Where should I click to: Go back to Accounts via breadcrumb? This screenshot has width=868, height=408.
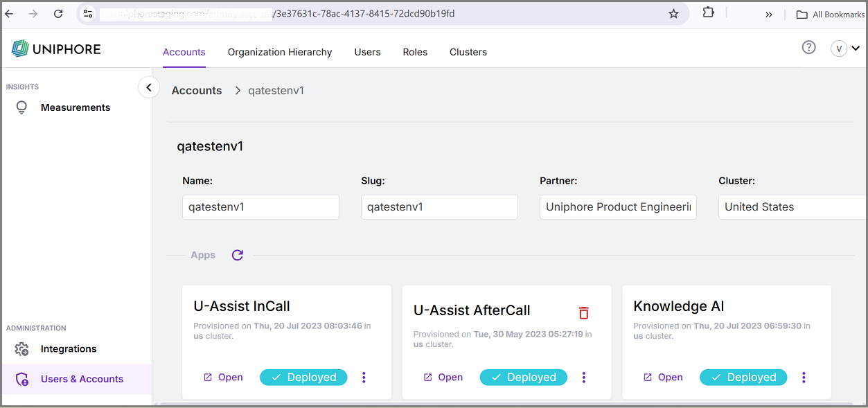(197, 91)
